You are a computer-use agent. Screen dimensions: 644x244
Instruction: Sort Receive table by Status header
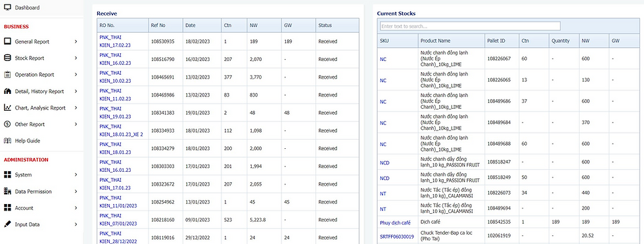[x=337, y=25]
